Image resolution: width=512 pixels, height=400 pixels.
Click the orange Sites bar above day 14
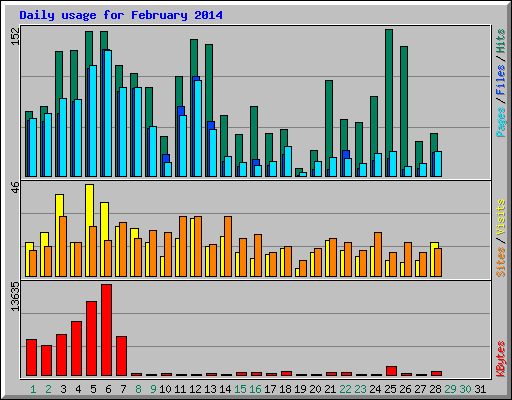(x=228, y=246)
